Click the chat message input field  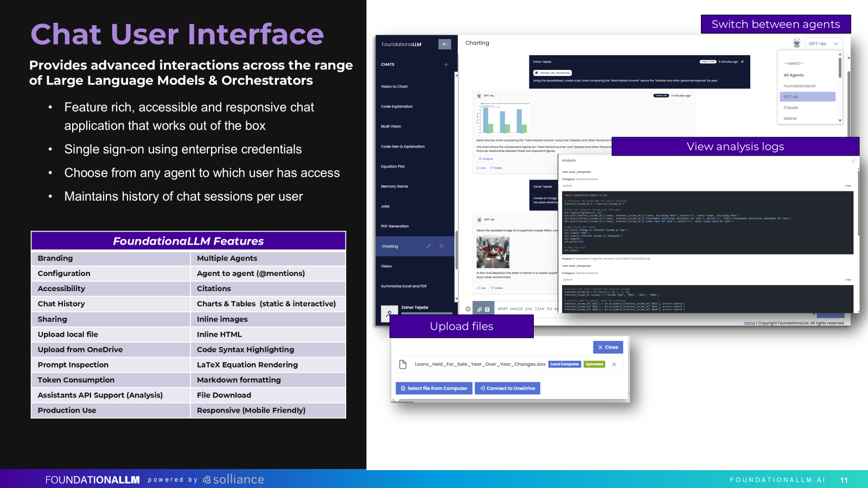coord(526,309)
